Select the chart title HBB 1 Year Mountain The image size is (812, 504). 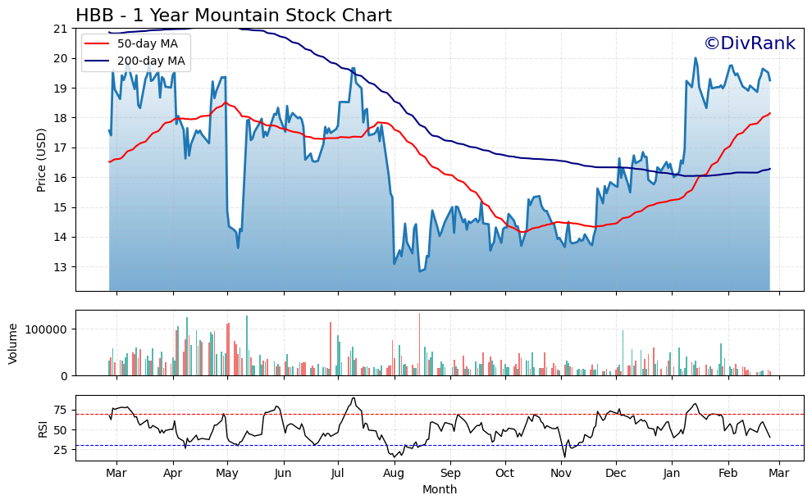(x=235, y=14)
